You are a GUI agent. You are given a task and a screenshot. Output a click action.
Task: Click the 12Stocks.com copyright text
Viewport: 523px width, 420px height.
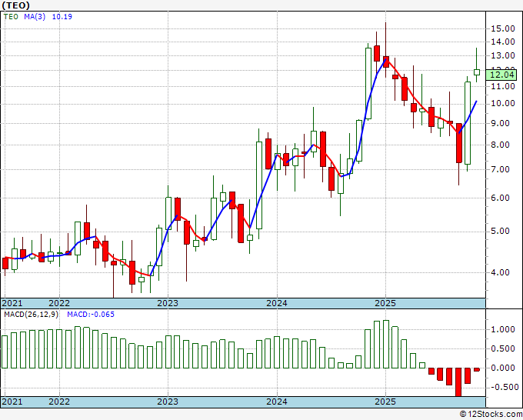[x=491, y=415]
